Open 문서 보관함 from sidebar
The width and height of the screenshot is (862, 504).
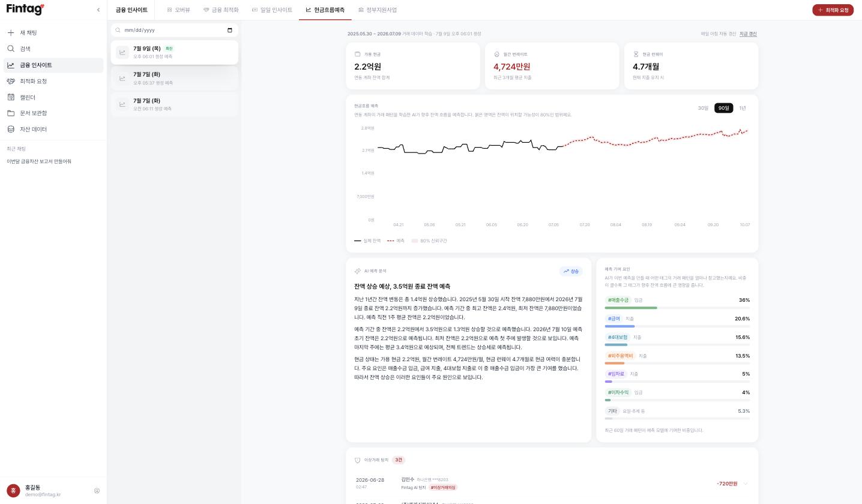pyautogui.click(x=53, y=113)
